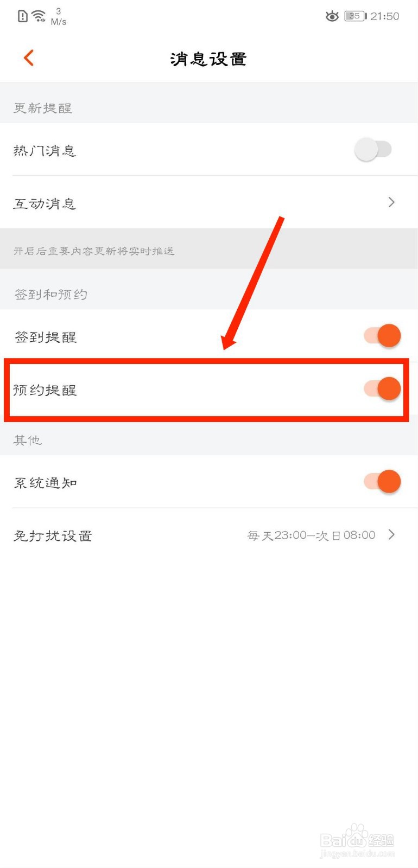Open 免打扰设置 via its chevron arrow
This screenshot has width=418, height=868.
pyautogui.click(x=391, y=535)
